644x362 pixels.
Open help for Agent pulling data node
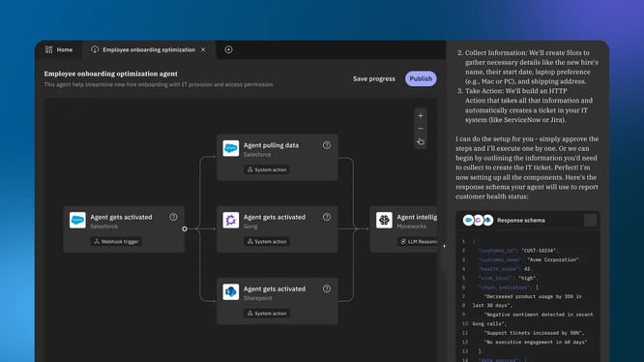pyautogui.click(x=327, y=145)
